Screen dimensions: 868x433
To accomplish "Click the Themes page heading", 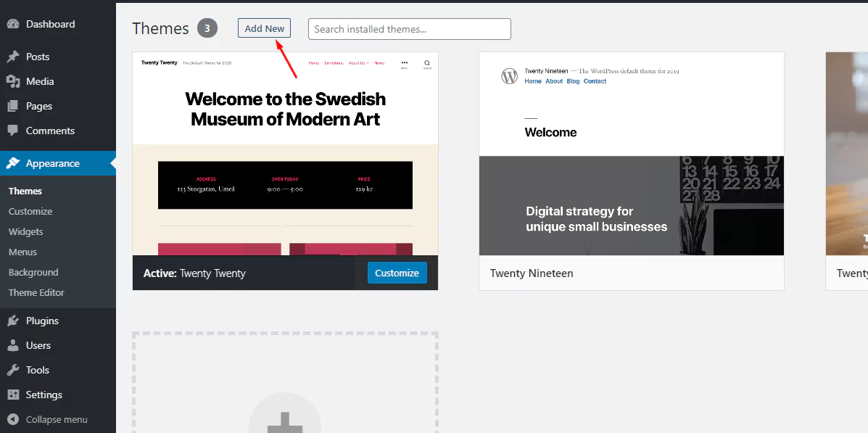I will [x=160, y=28].
